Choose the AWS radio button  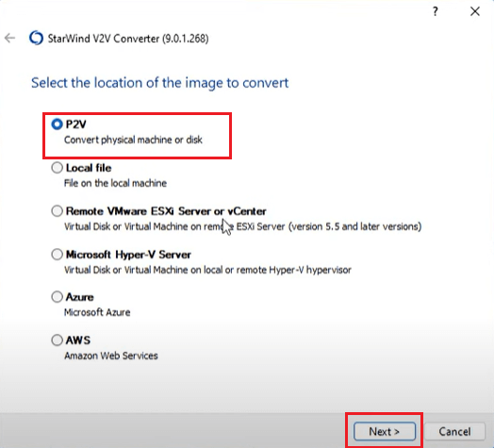coord(57,340)
